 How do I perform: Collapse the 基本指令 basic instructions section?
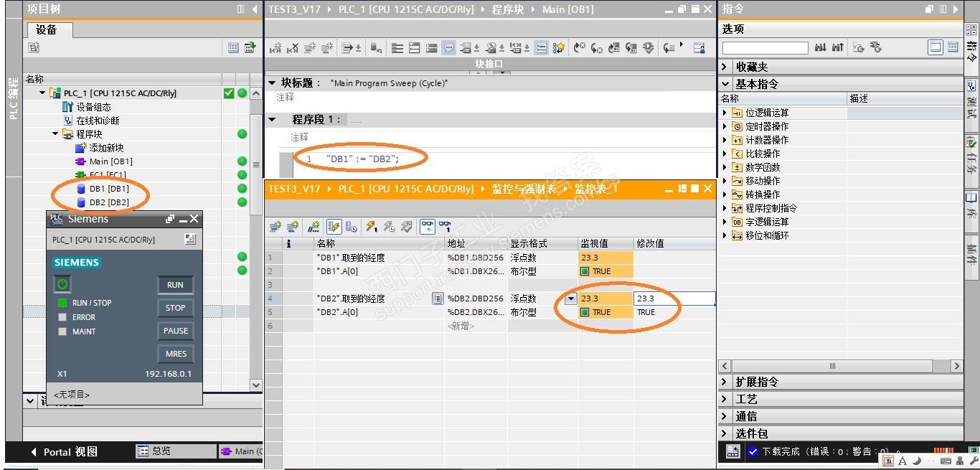pyautogui.click(x=725, y=84)
